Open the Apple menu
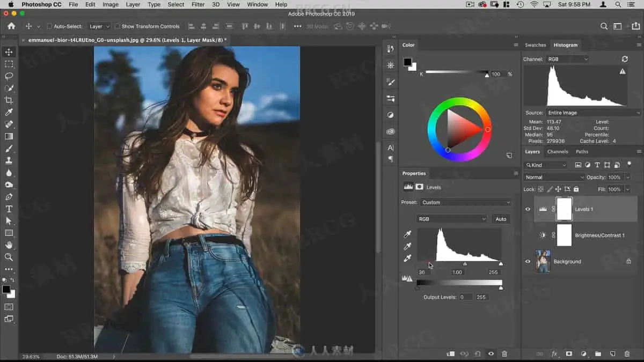 pyautogui.click(x=11, y=4)
